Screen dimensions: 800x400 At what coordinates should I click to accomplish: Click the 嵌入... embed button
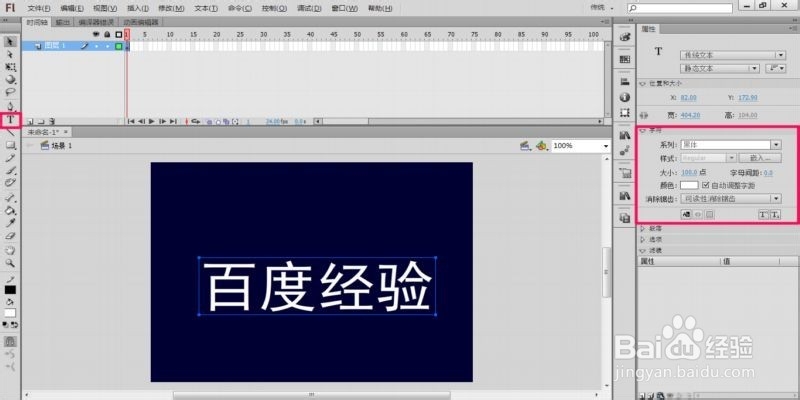[x=759, y=158]
